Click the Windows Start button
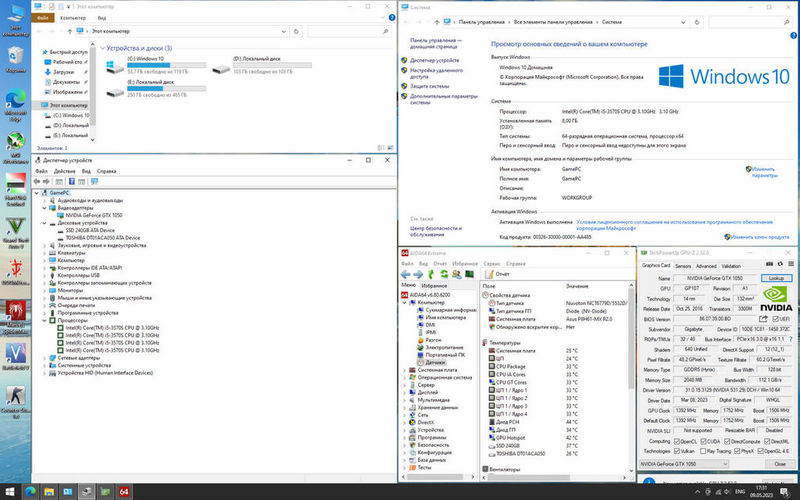The width and height of the screenshot is (800, 500). pyautogui.click(x=10, y=492)
